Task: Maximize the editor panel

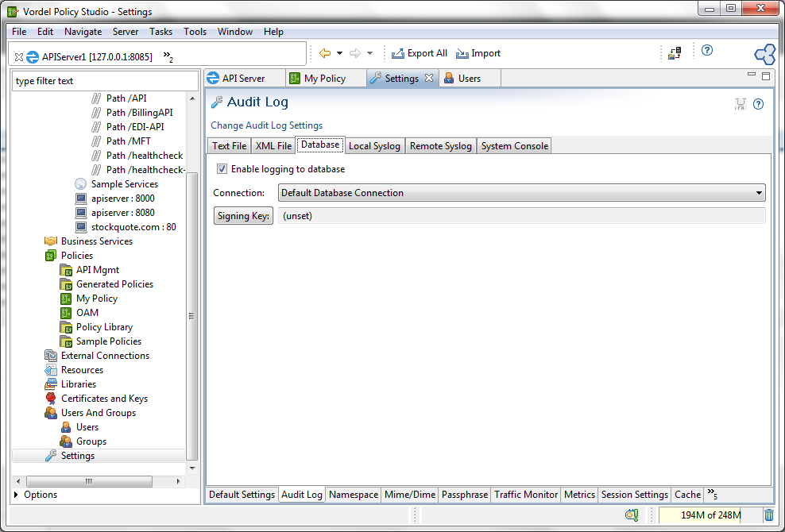Action: [x=765, y=76]
